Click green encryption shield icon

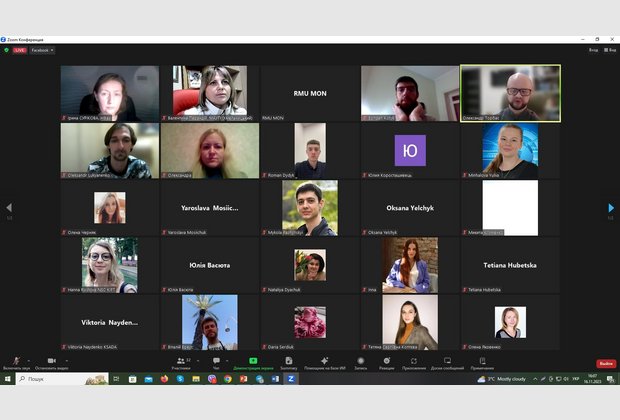pyautogui.click(x=6, y=50)
